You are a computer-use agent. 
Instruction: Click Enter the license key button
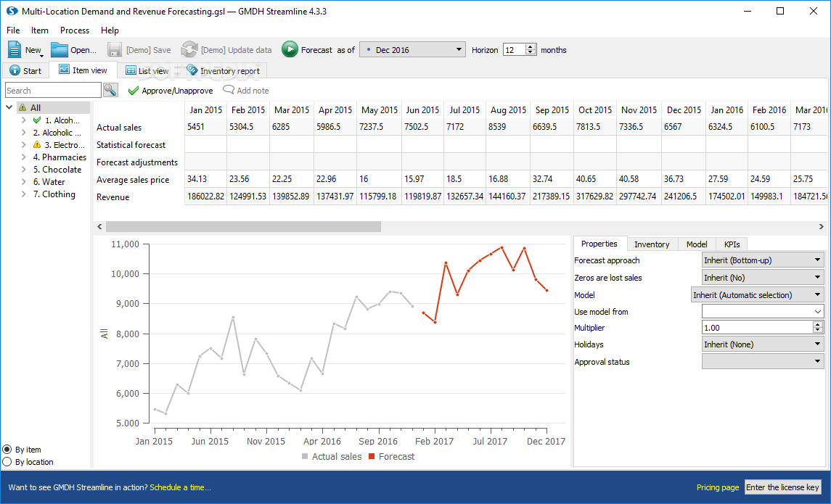pos(783,487)
